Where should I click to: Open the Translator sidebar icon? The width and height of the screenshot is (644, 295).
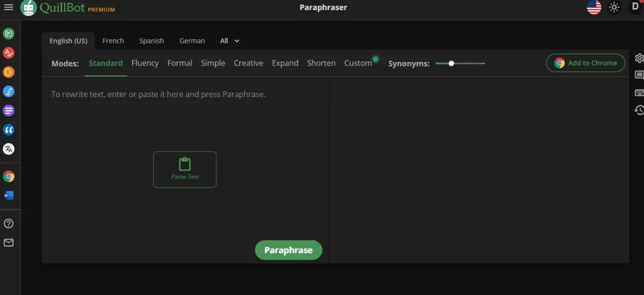[8, 149]
